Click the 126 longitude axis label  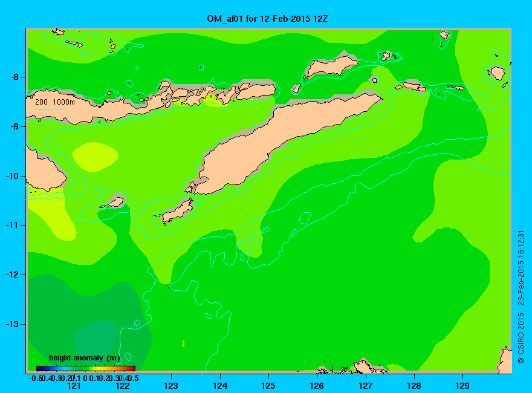(317, 386)
